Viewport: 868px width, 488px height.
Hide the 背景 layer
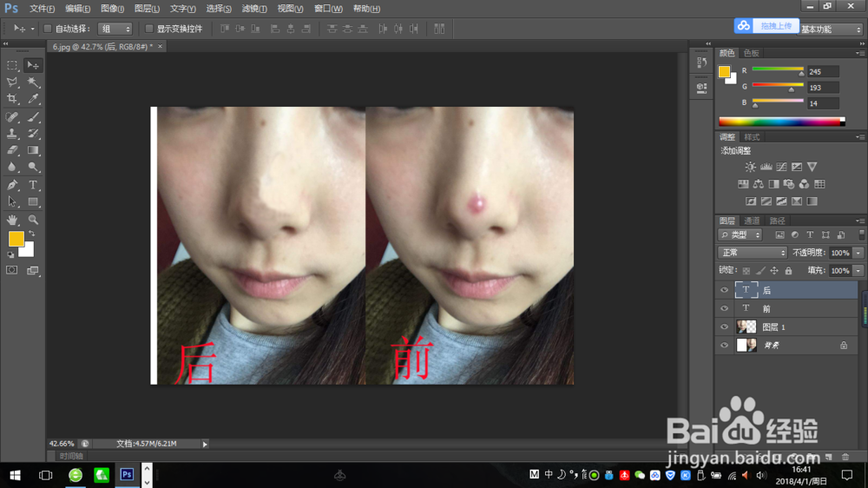pos(724,345)
